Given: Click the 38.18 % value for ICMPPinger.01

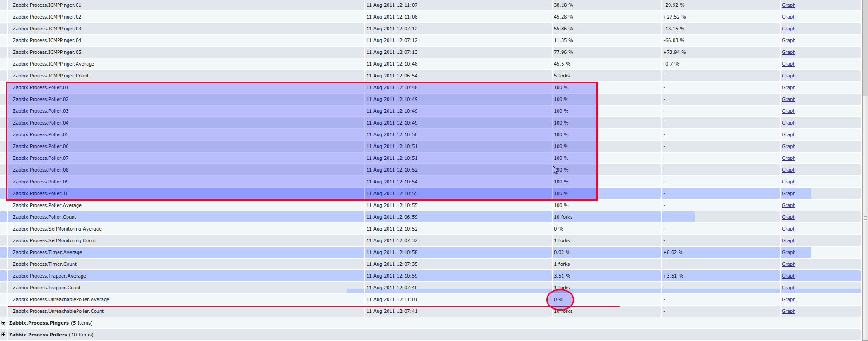Looking at the screenshot, I should tap(563, 5).
